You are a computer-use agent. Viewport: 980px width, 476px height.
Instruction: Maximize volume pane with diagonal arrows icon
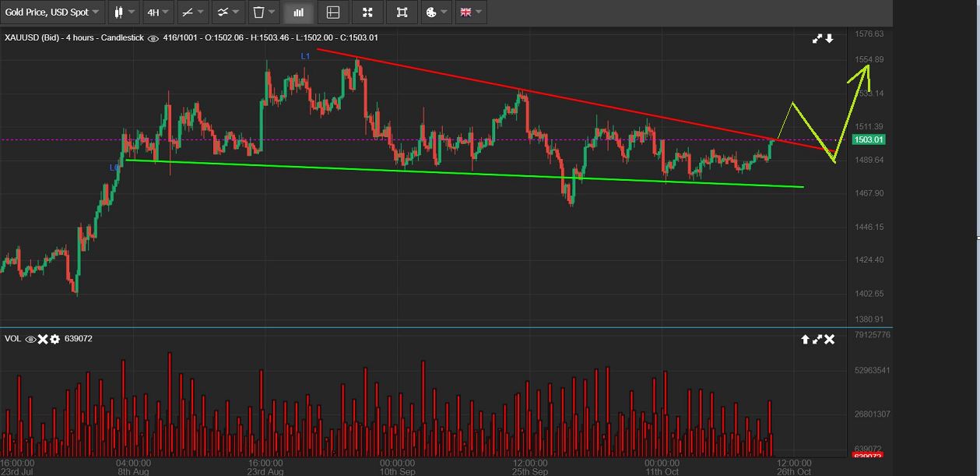pos(817,339)
